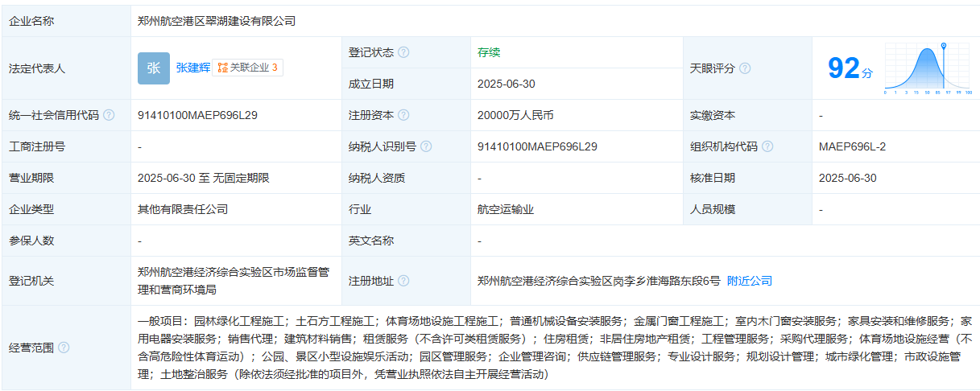Click the industry value 航空运输业

pos(506,209)
